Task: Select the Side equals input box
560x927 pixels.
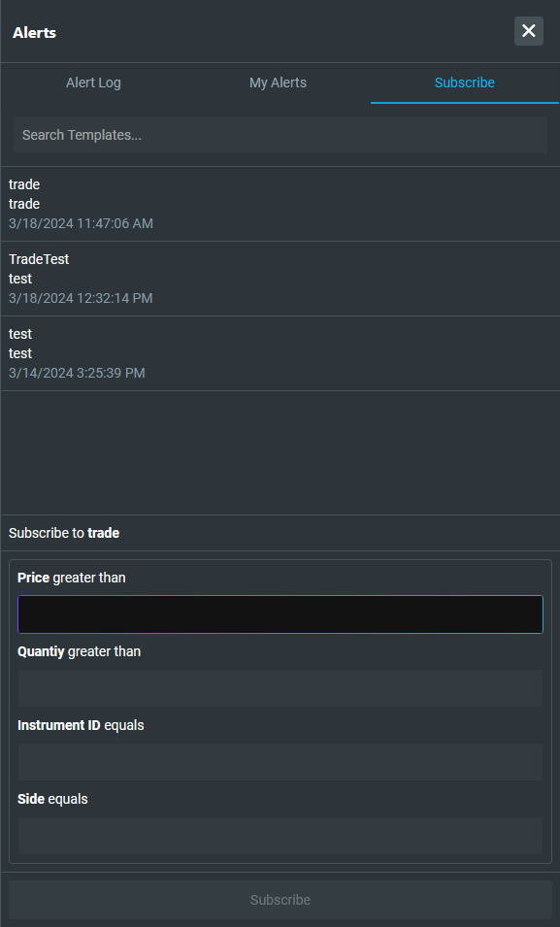Action: (x=280, y=836)
